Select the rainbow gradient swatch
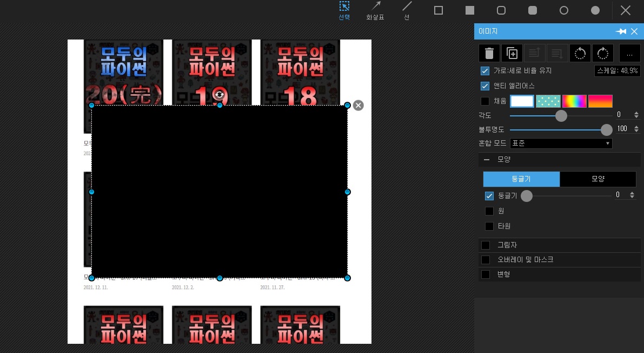Screen dimensions: 644x353 [574, 101]
